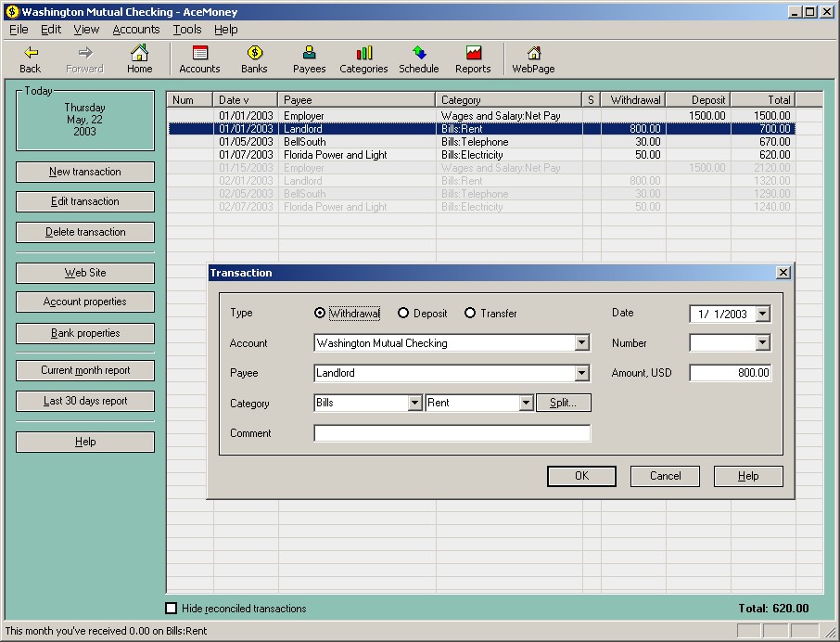Open Categories from the toolbar

(363, 59)
